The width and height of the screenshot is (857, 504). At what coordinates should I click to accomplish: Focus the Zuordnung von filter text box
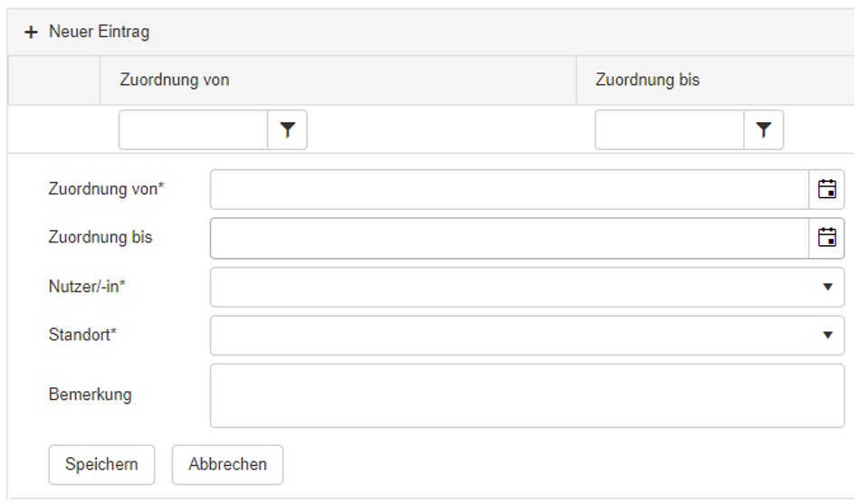click(x=193, y=130)
